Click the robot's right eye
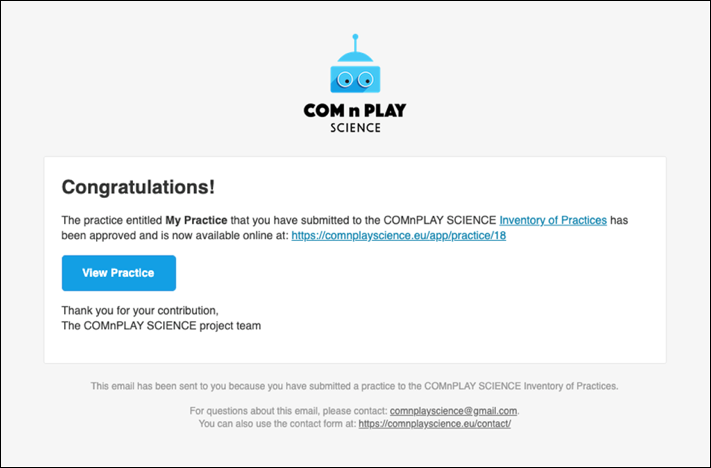The height and width of the screenshot is (468, 711). click(365, 80)
